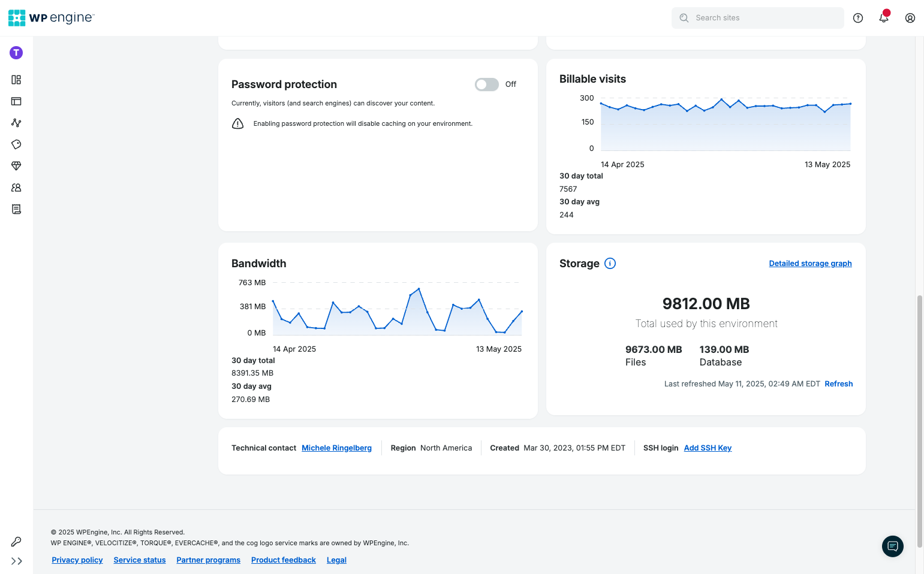Open the users group sidebar icon

(16, 188)
